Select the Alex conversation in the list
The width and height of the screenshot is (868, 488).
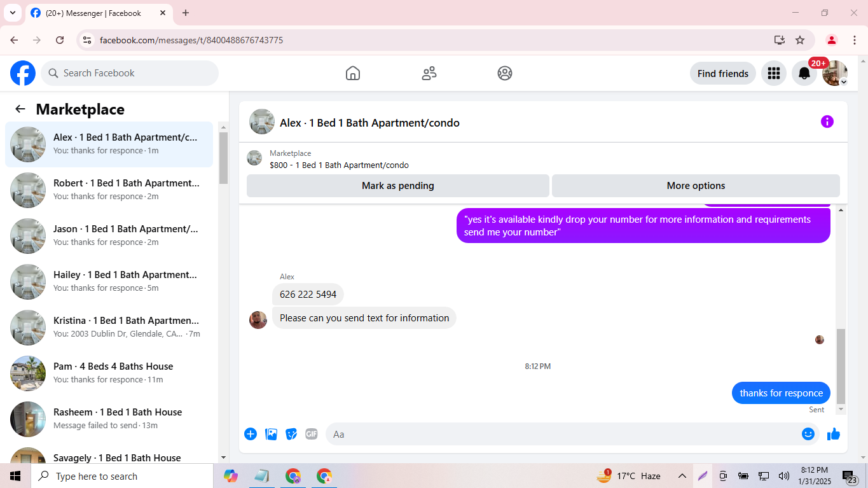click(109, 144)
